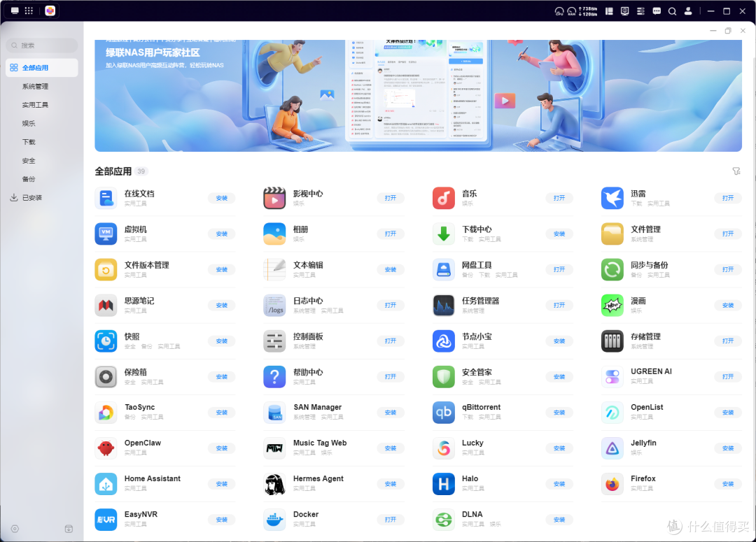
Task: Install the OpenClaw app
Action: [222, 448]
